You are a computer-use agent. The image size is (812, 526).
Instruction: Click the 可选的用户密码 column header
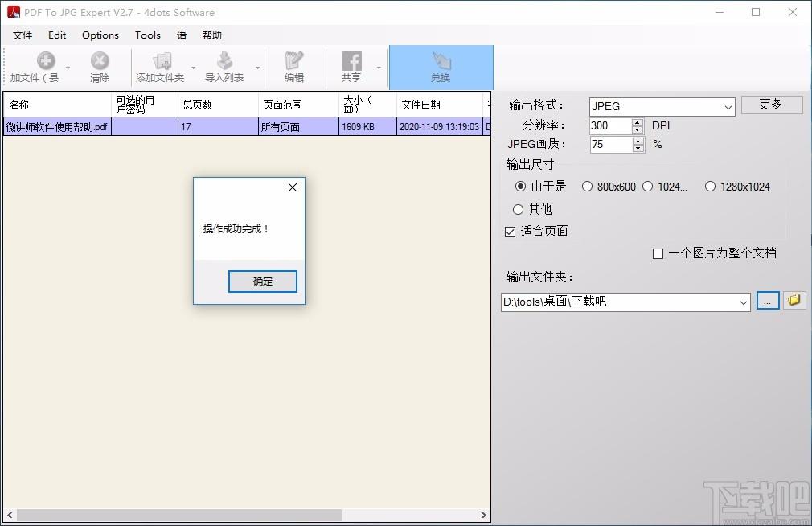(145, 105)
